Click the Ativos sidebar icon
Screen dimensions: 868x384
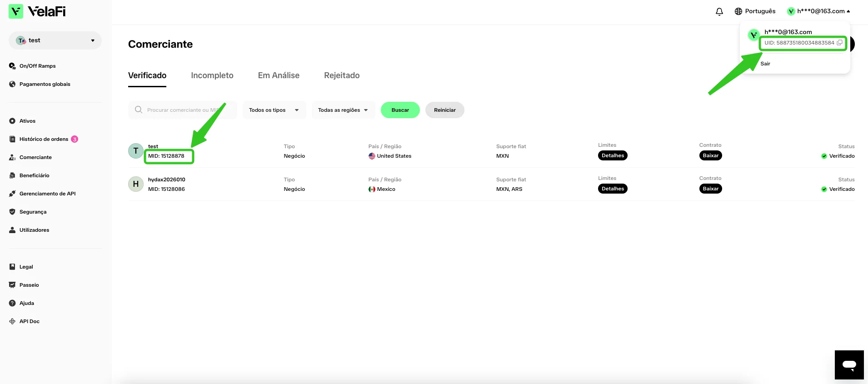(12, 121)
